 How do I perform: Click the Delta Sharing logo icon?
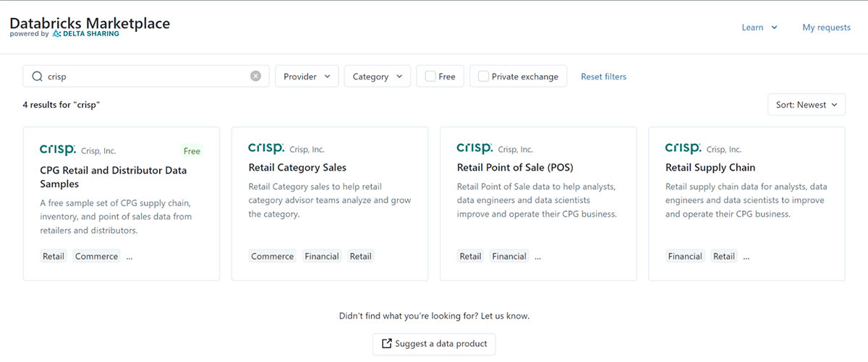(56, 34)
